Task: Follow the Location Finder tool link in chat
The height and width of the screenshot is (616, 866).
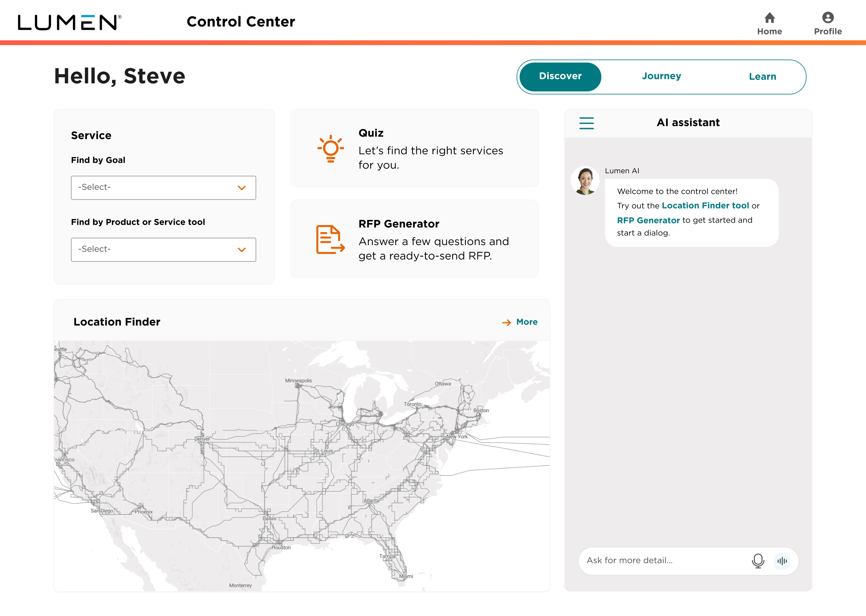Action: tap(705, 206)
